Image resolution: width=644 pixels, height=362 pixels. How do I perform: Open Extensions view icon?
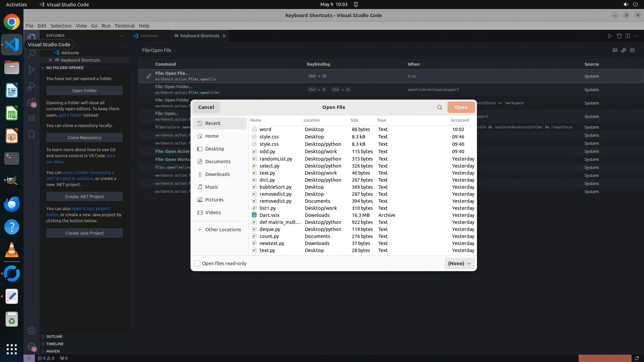point(32,102)
